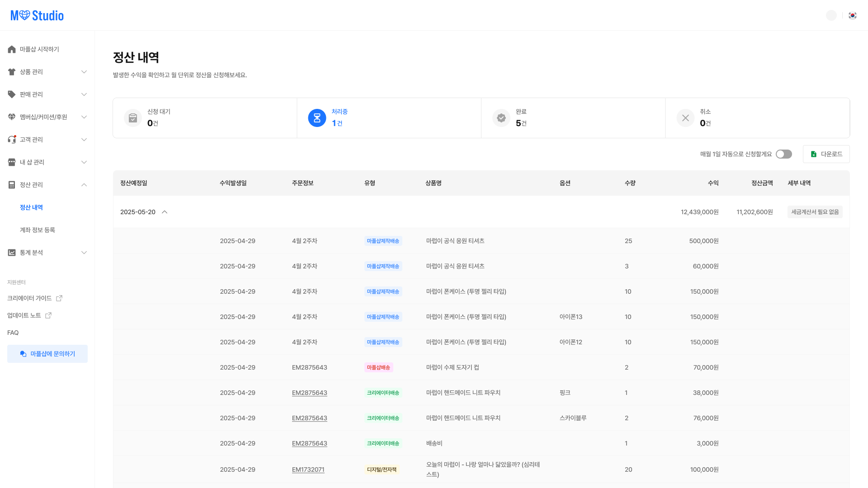Click the home icon beside 마플샵 시작하기
The width and height of the screenshot is (868, 488).
click(x=12, y=49)
